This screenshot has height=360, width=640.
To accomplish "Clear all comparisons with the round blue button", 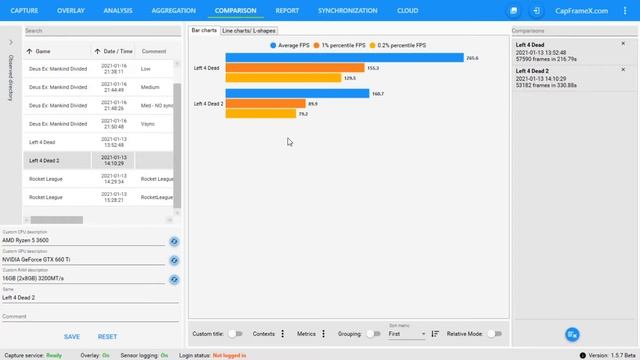I will pyautogui.click(x=572, y=335).
